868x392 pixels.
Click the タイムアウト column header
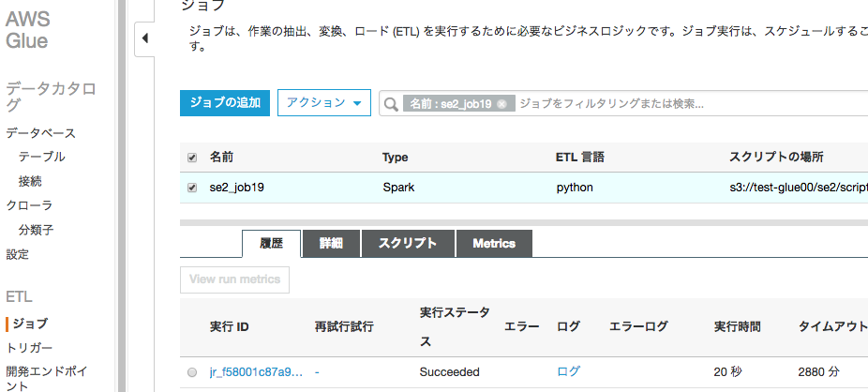pos(832,327)
